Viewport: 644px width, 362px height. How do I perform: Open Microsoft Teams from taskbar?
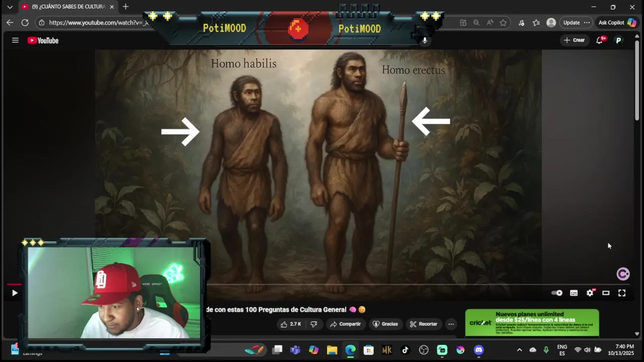pyautogui.click(x=295, y=350)
